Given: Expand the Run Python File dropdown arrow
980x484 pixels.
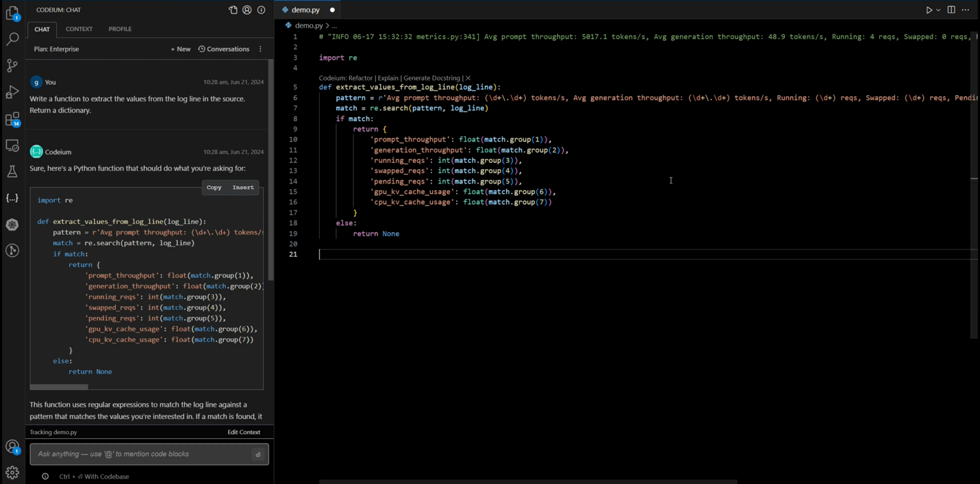Looking at the screenshot, I should click(938, 10).
